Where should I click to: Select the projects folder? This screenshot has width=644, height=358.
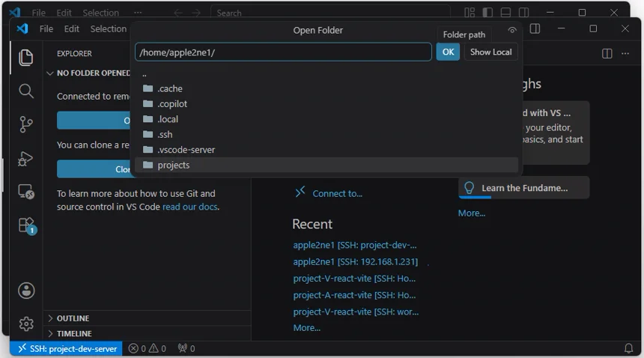pyautogui.click(x=326, y=165)
